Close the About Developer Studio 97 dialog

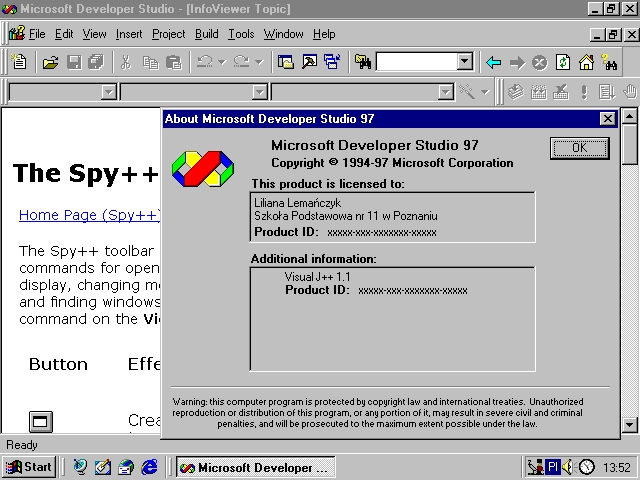(x=608, y=119)
